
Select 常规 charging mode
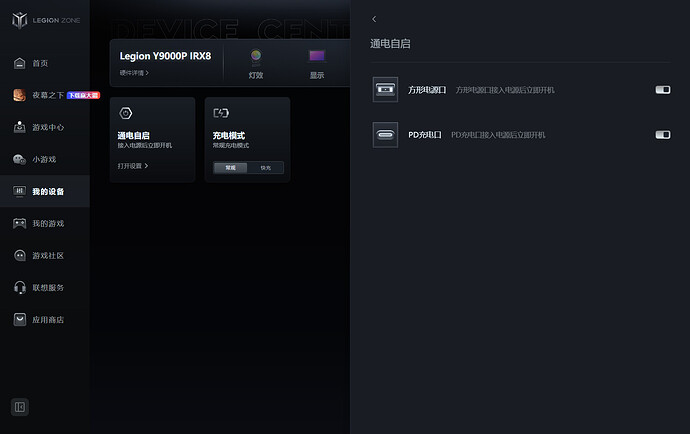231,168
